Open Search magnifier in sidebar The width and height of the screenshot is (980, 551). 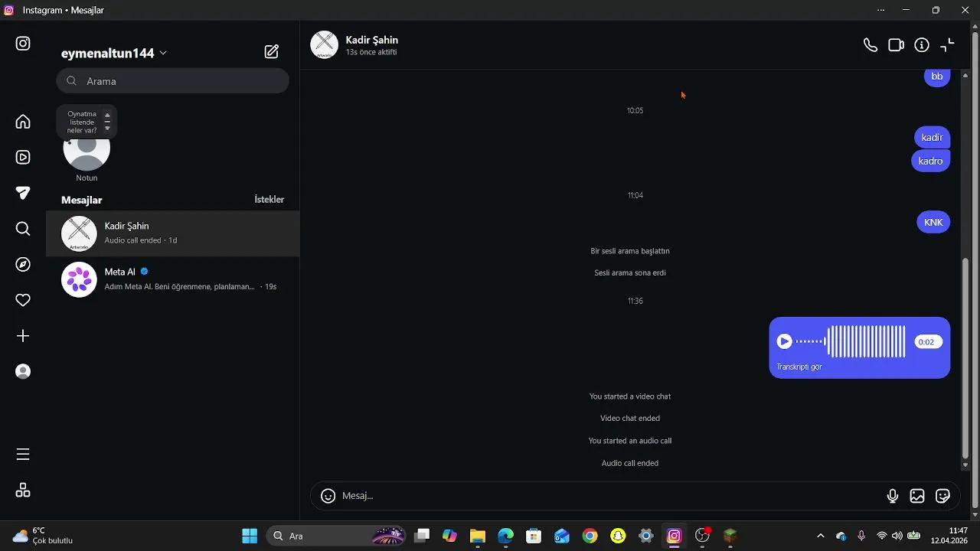(23, 229)
